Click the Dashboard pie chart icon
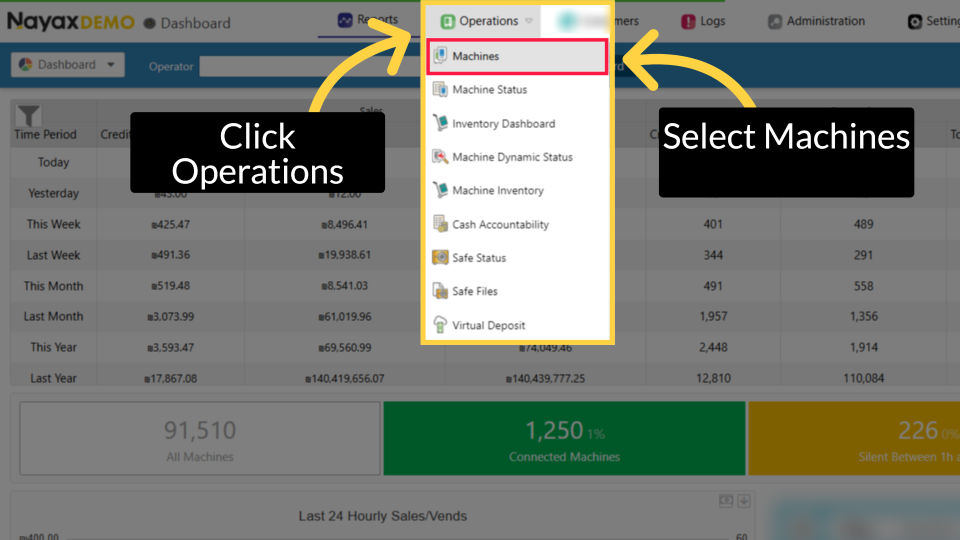Screen dimensions: 960x540 tap(25, 64)
